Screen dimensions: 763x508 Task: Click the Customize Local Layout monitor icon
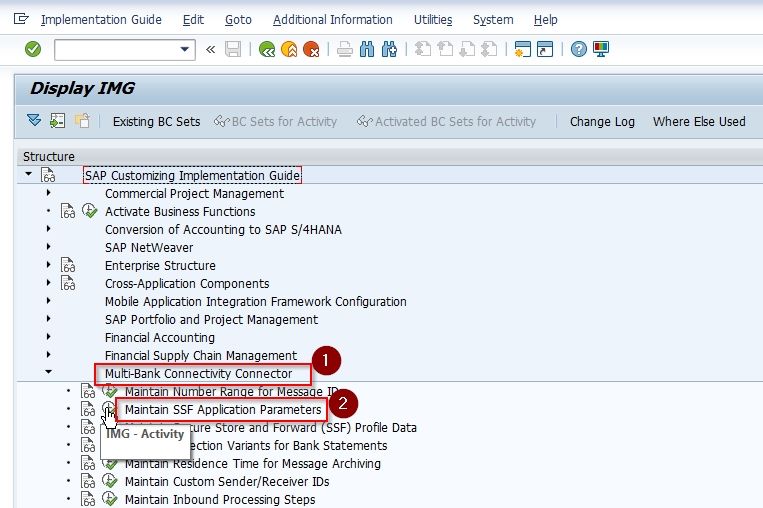pyautogui.click(x=601, y=49)
